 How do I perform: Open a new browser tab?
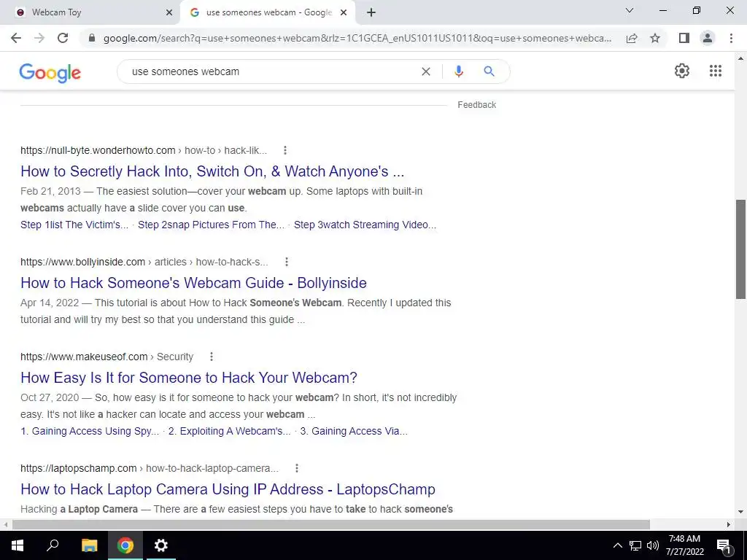point(371,13)
